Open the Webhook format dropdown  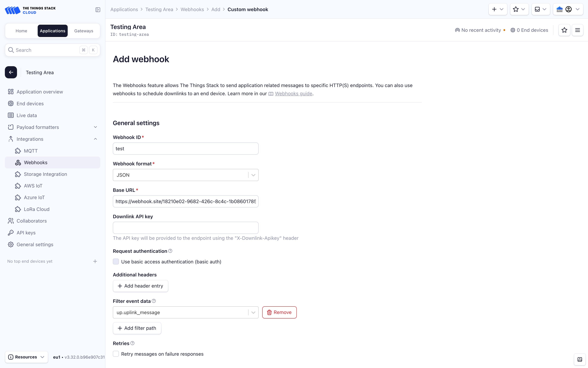[253, 175]
